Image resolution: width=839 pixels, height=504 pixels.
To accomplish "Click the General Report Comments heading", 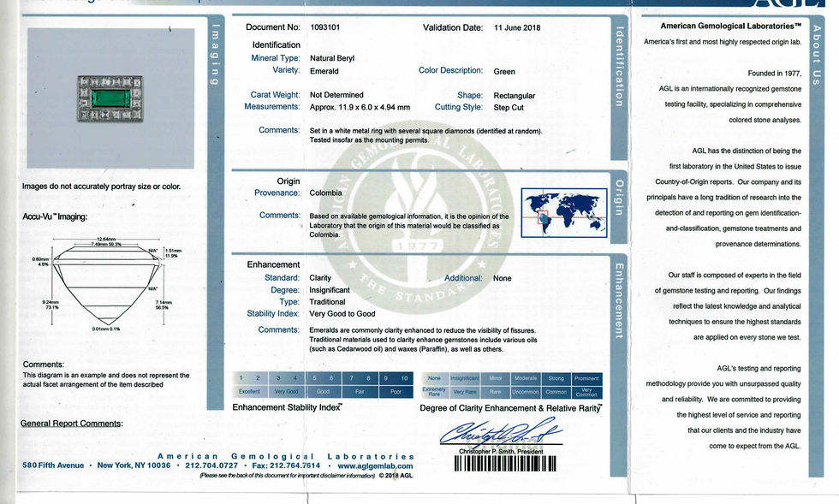I will [x=72, y=424].
